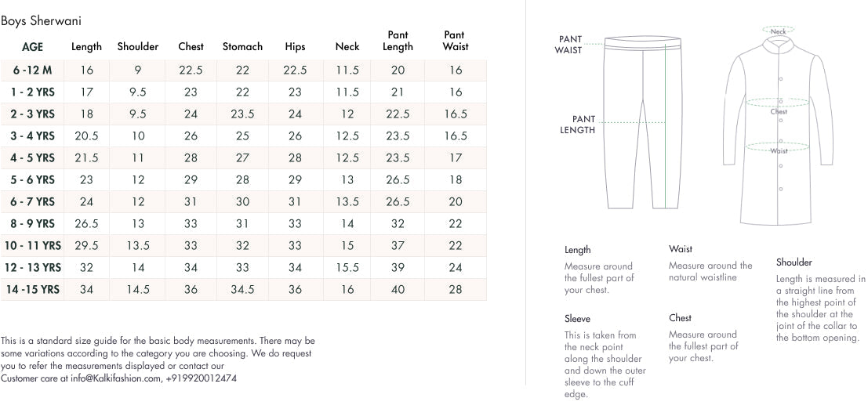Click the 8 - 9 YRS row label
This screenshot has height=416, width=868.
click(x=33, y=223)
